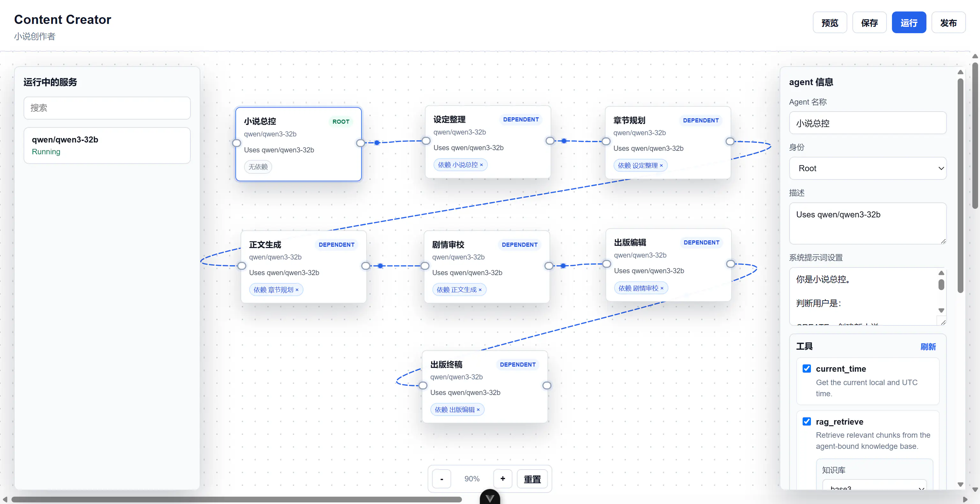Remove the 依赖 小说总控 dependency tag
980x504 pixels.
(481, 165)
